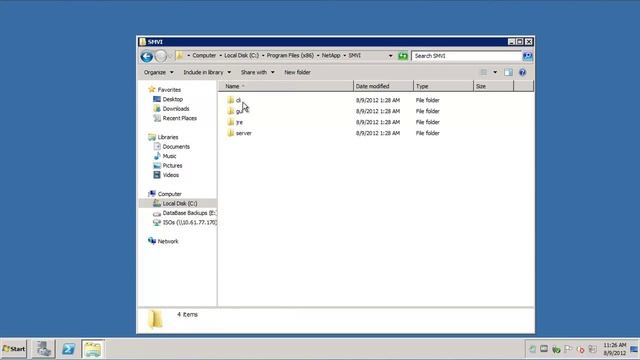The image size is (640, 360).
Task: Click the Start button
Action: 13,349
